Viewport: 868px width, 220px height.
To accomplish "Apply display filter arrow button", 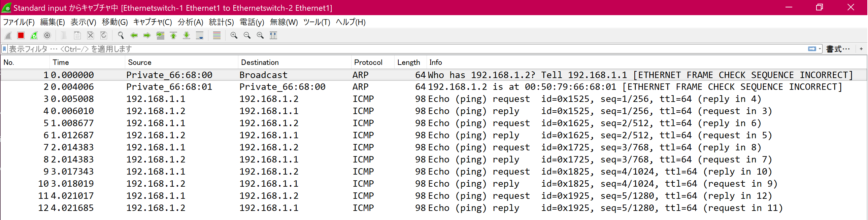I will point(812,49).
